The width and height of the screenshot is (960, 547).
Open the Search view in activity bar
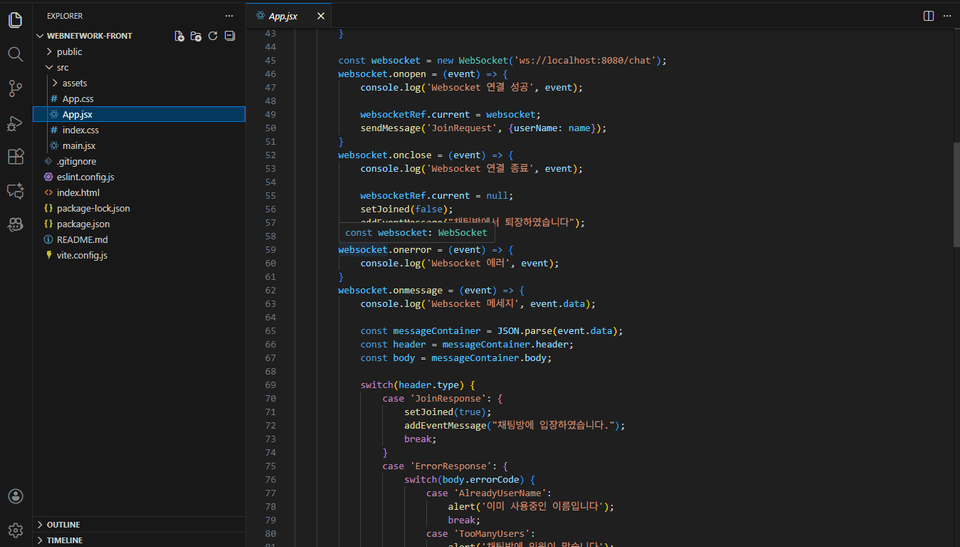[15, 54]
